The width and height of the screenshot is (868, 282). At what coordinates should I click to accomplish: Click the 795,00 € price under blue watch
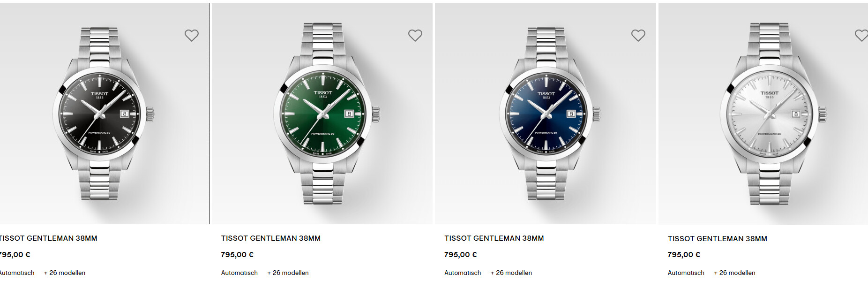point(461,255)
